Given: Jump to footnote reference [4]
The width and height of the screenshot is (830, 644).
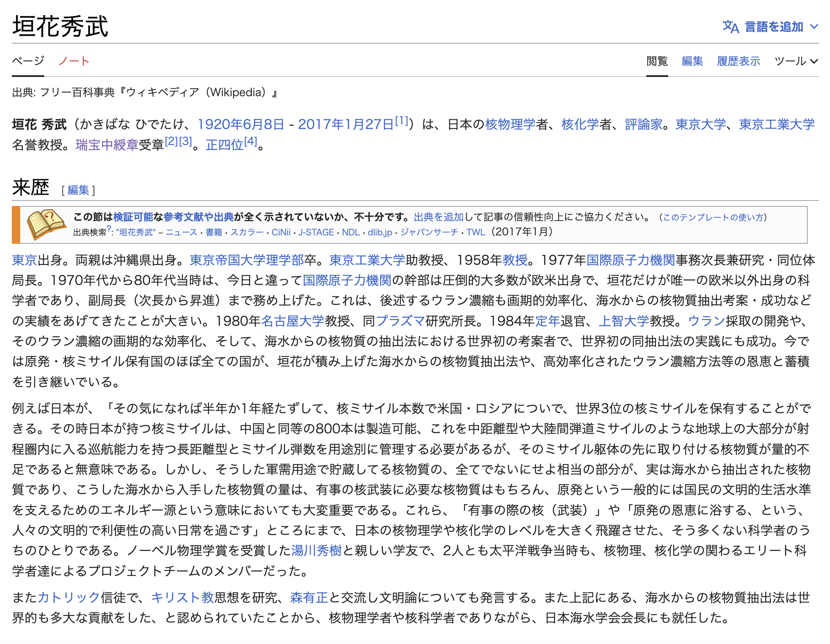Looking at the screenshot, I should pyautogui.click(x=251, y=141).
